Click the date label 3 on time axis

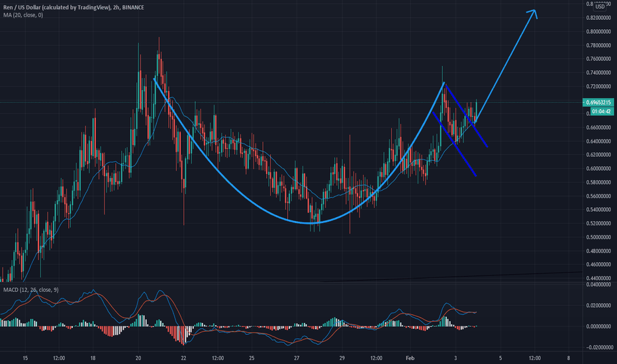pos(455,358)
